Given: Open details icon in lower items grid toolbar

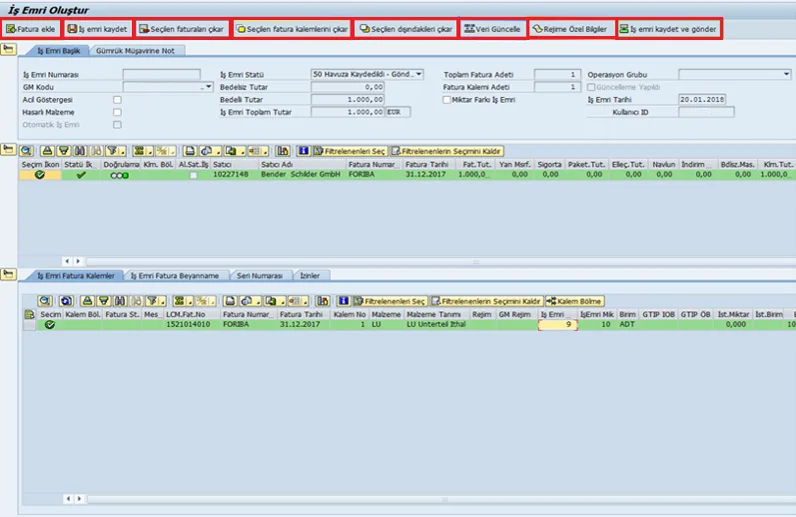Looking at the screenshot, I should pyautogui.click(x=45, y=301).
